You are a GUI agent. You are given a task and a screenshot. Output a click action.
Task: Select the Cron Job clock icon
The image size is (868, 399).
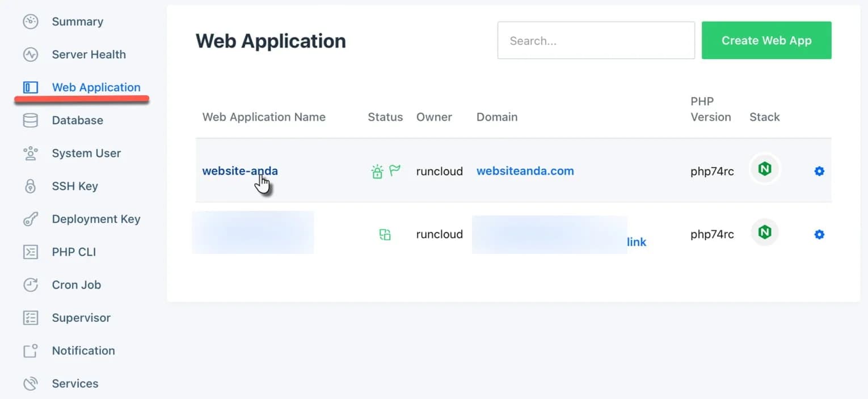tap(30, 285)
